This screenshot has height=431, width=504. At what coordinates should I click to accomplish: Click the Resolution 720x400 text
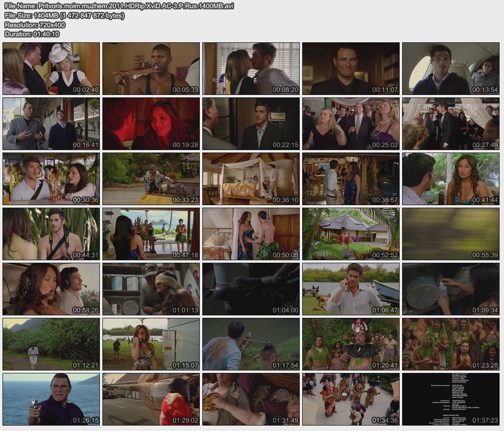point(35,25)
